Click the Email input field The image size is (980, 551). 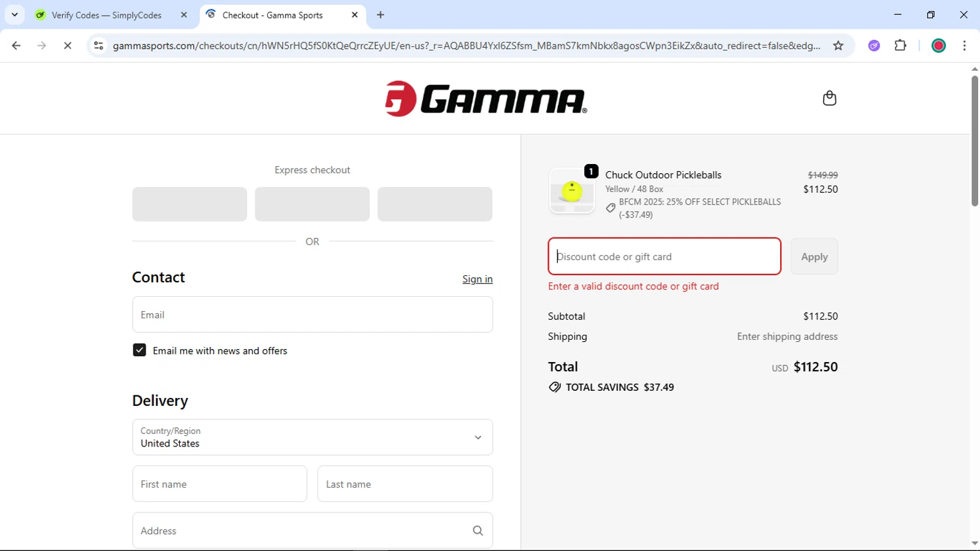[312, 314]
